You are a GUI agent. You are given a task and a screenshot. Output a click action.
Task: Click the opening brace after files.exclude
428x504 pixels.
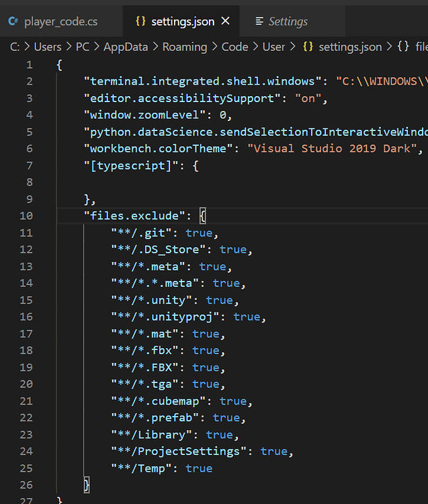[202, 216]
